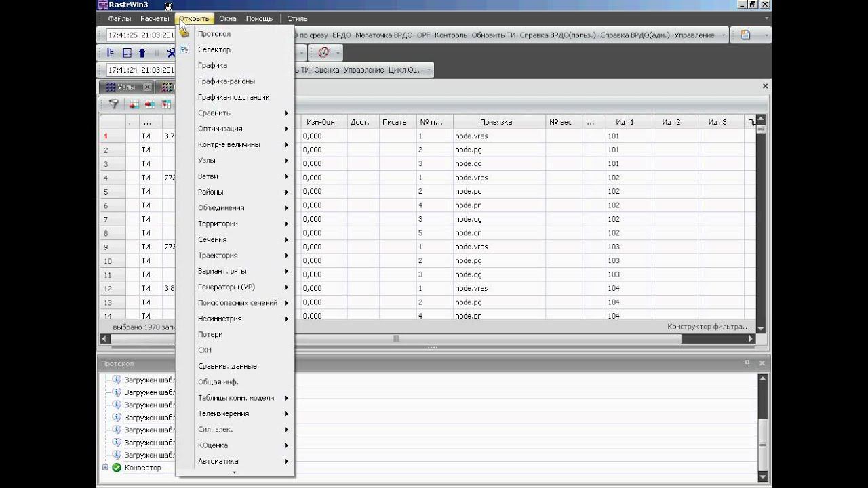Click the Selector tree icon in the menu
Viewport: 868px width, 488px height.
(x=184, y=49)
